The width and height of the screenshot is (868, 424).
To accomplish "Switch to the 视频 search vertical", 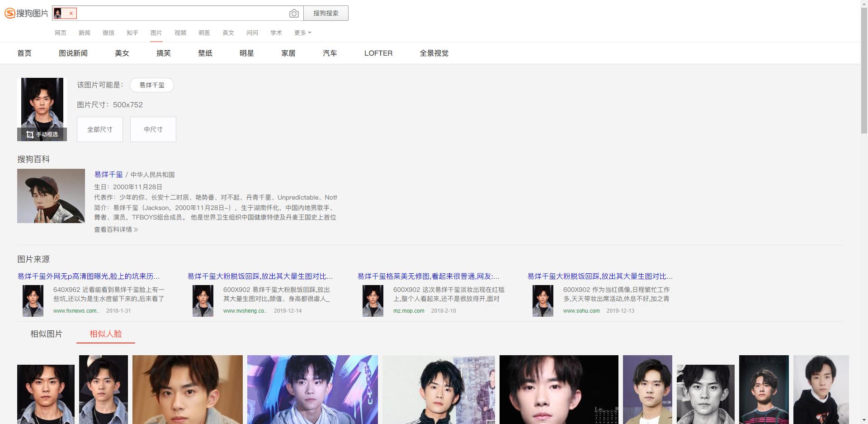I will coord(180,33).
